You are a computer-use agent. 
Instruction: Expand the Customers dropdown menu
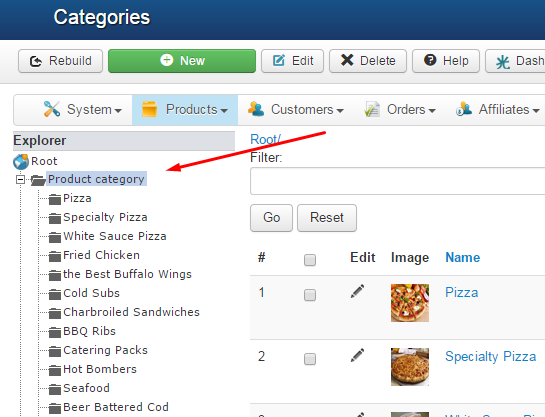pyautogui.click(x=296, y=110)
